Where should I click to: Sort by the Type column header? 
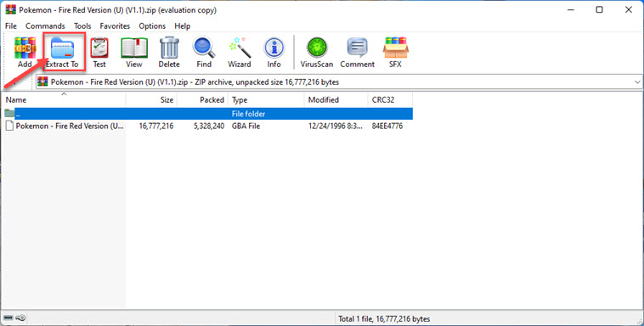tap(266, 100)
